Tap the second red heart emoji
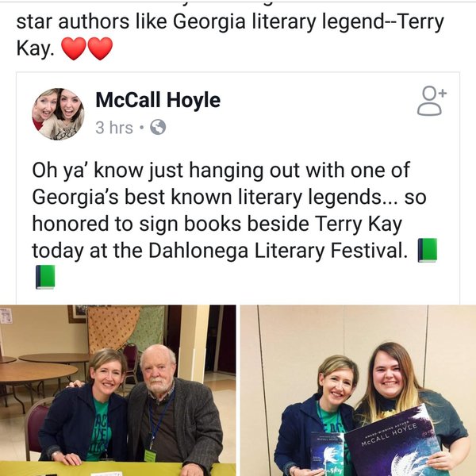 click(x=100, y=48)
